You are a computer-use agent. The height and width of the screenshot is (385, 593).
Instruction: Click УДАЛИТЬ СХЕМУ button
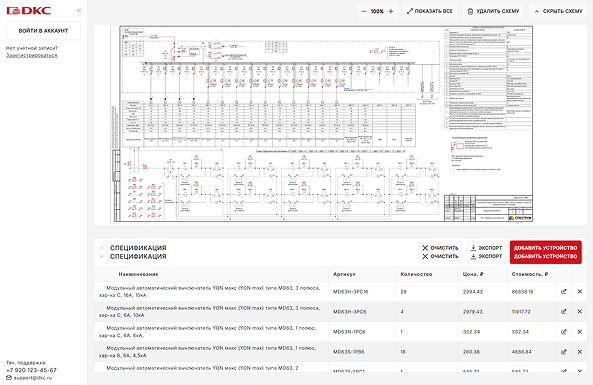coord(493,11)
